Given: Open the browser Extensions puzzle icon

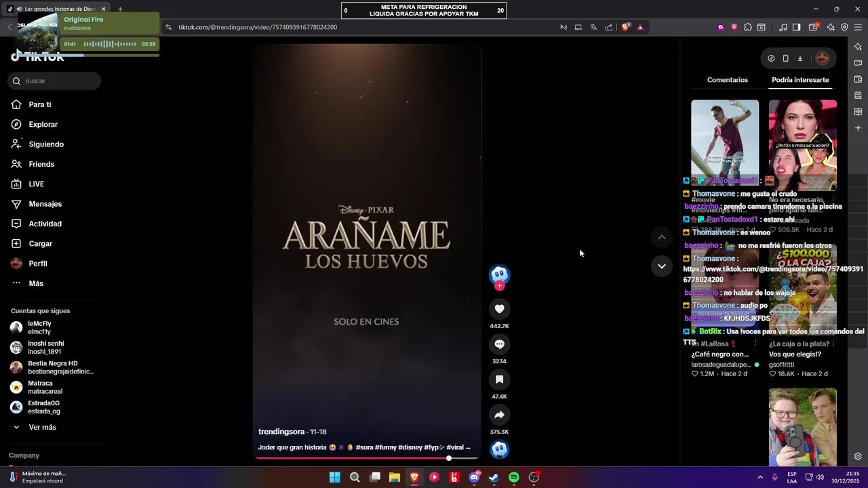Looking at the screenshot, I should (x=747, y=27).
